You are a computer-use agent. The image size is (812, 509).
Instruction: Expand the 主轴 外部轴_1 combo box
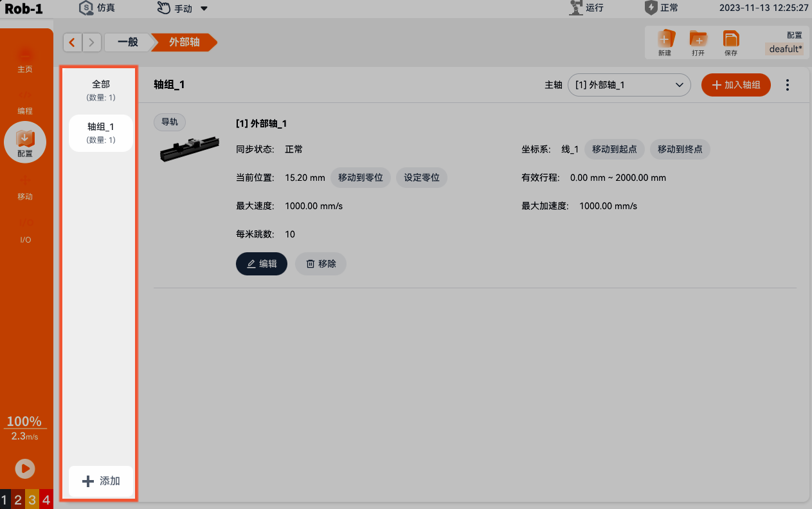tap(629, 85)
